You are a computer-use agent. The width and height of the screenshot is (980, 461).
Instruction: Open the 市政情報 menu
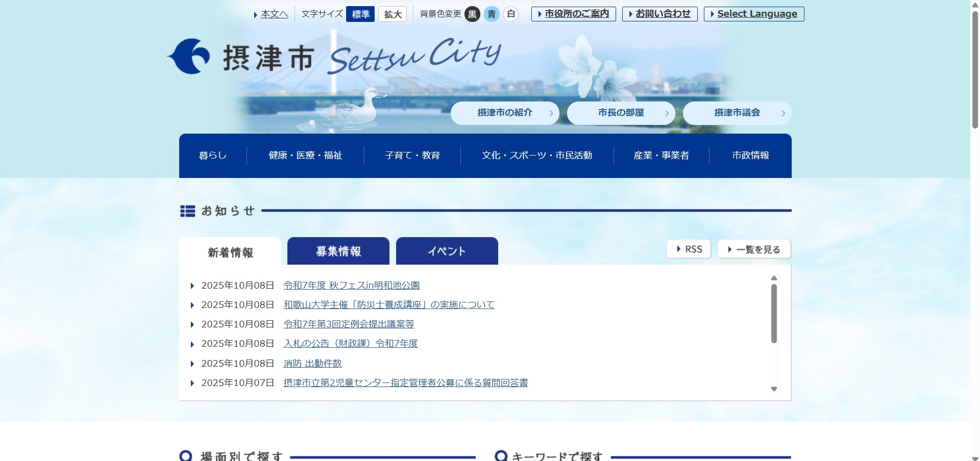[750, 156]
